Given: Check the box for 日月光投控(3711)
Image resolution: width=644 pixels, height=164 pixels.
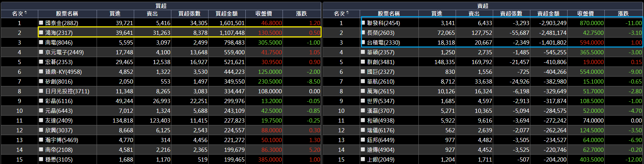Looking at the screenshot, I should [x=41, y=91].
